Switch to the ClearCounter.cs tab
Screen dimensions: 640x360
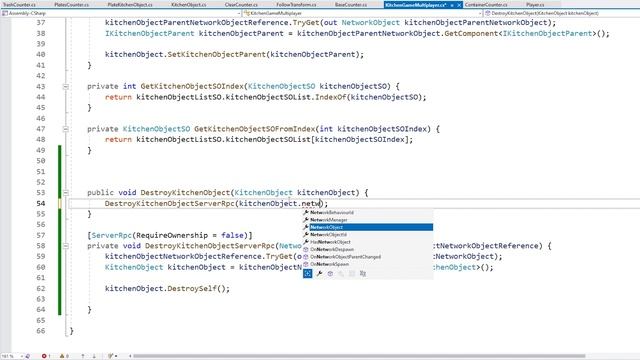241,4
